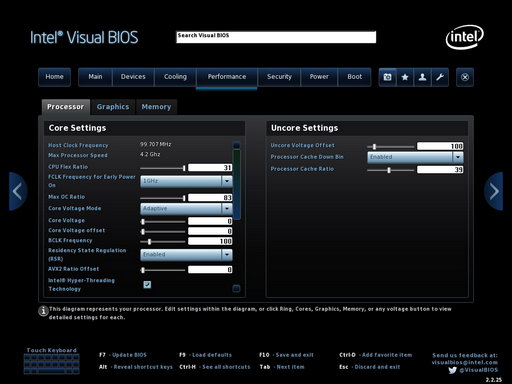Open the Touch Keyboard icon
This screenshot has height=384, width=512.
(x=51, y=364)
